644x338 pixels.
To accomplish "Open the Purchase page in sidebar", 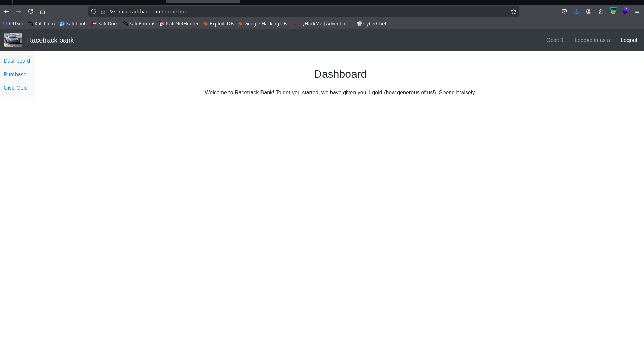I will coord(15,74).
